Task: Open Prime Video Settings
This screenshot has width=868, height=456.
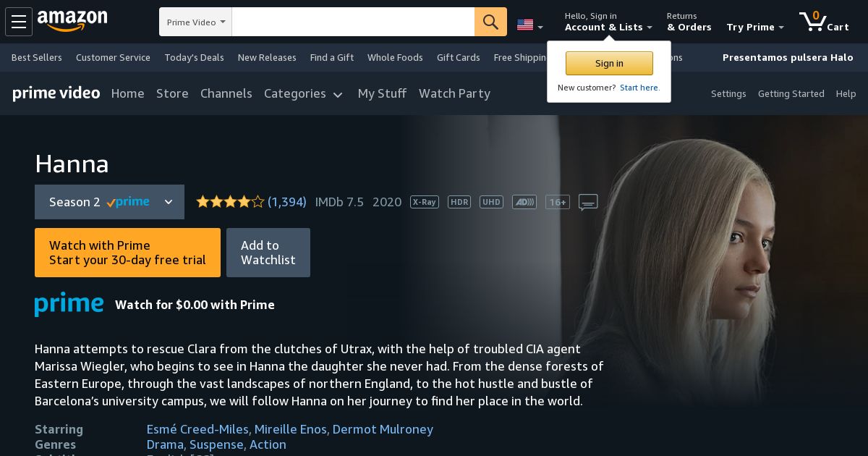Action: click(728, 93)
